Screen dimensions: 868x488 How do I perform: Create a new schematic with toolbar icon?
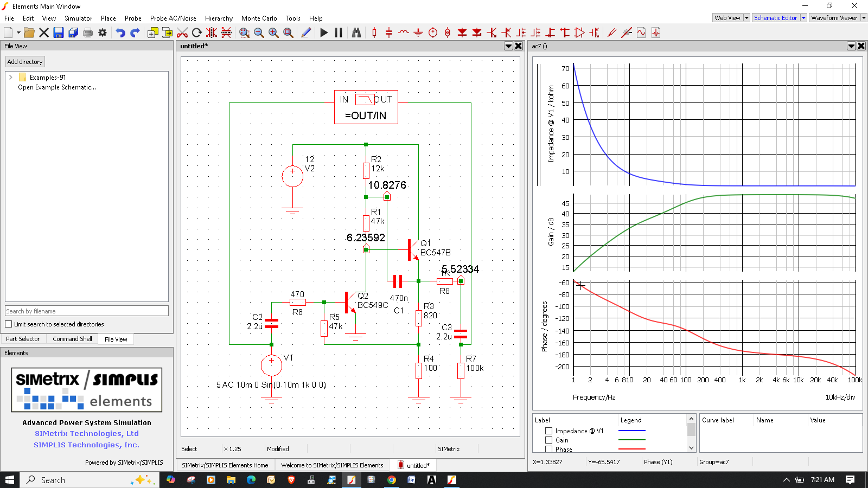(x=8, y=33)
